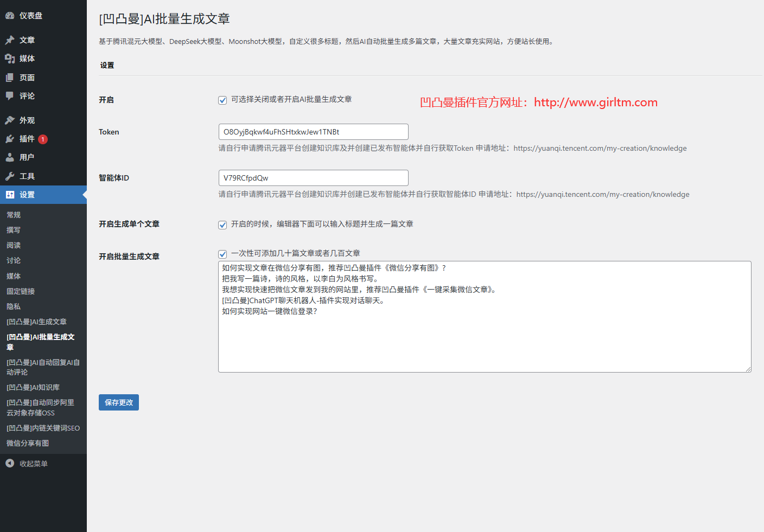
Task: Click the 保存更改 button
Action: [x=119, y=402]
